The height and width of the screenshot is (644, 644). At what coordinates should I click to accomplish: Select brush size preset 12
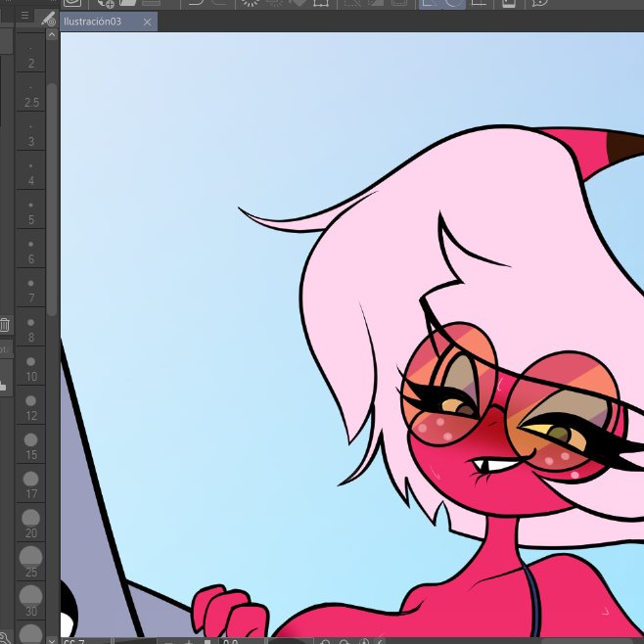(30, 405)
